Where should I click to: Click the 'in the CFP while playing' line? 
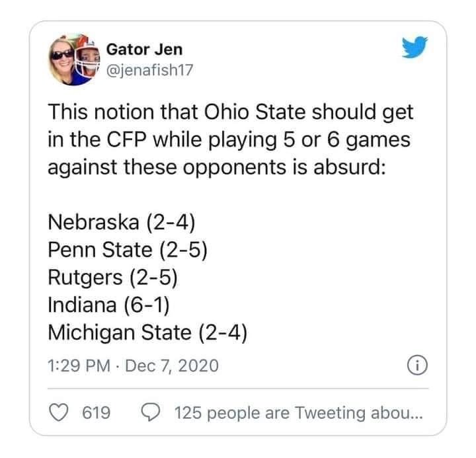[229, 140]
